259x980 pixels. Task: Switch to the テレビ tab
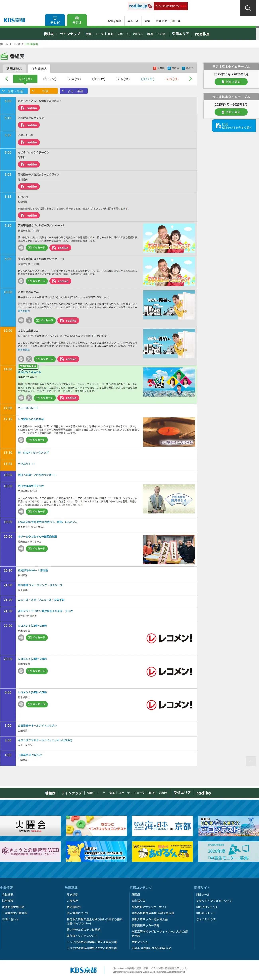pyautogui.click(x=55, y=20)
